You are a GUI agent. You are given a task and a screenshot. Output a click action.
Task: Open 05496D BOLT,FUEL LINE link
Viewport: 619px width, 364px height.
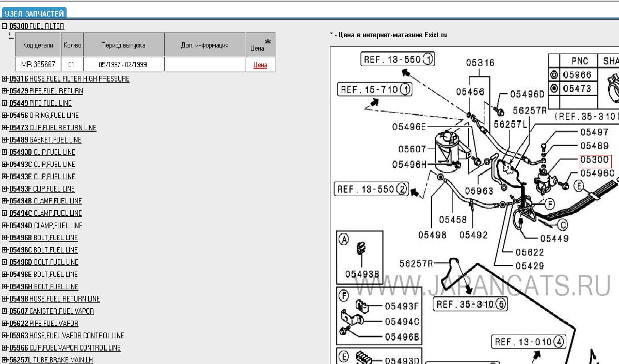click(44, 262)
